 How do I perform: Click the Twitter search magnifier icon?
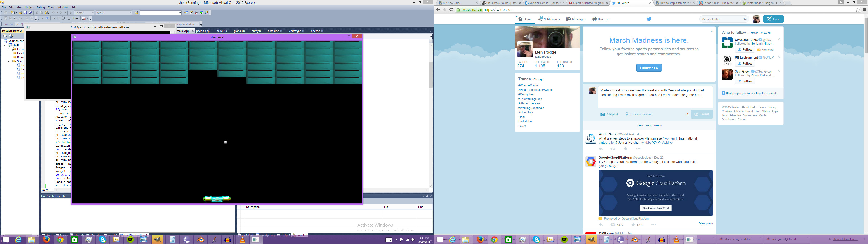745,19
